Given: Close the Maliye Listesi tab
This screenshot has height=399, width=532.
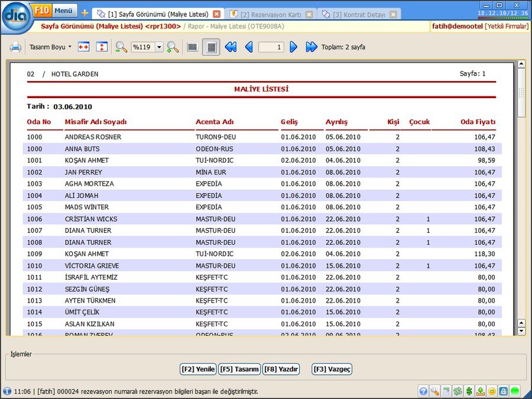Looking at the screenshot, I should (x=216, y=14).
